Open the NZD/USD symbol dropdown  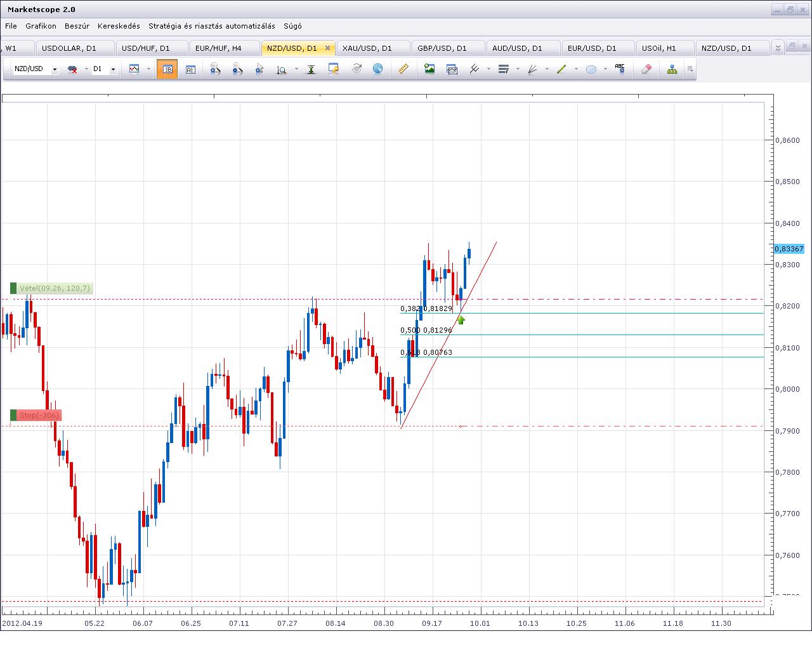pos(55,69)
